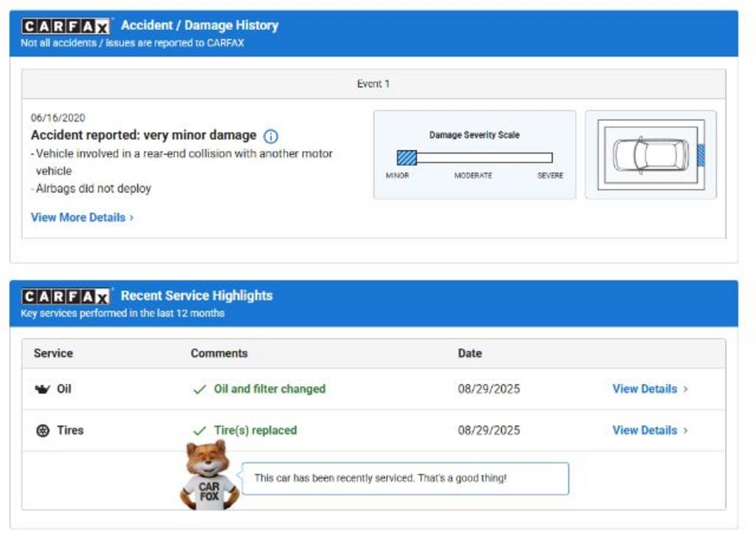
Task: Expand the chevron after View More Details
Action: 131,218
